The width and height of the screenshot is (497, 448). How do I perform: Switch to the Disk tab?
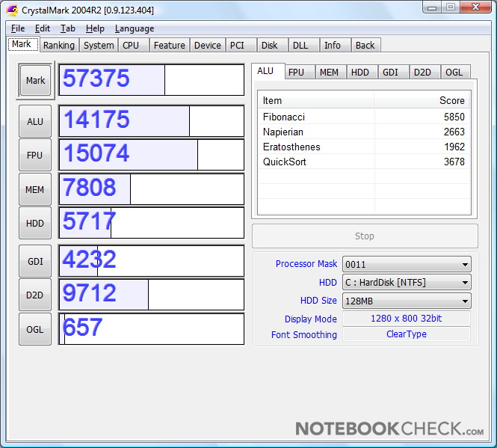pyautogui.click(x=272, y=45)
